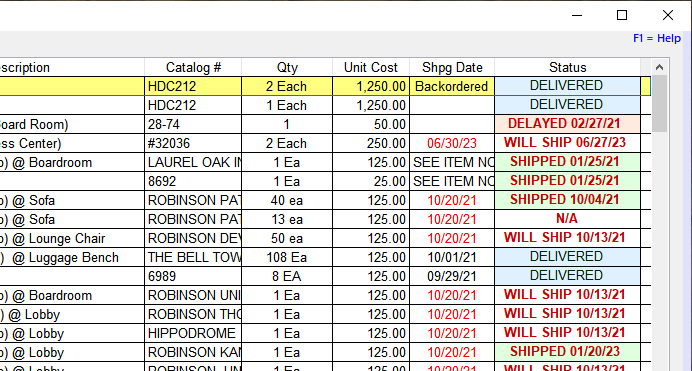Select the SHIPPED 01/20/23 status cell
Screen dimensions: 692x371
click(x=568, y=352)
